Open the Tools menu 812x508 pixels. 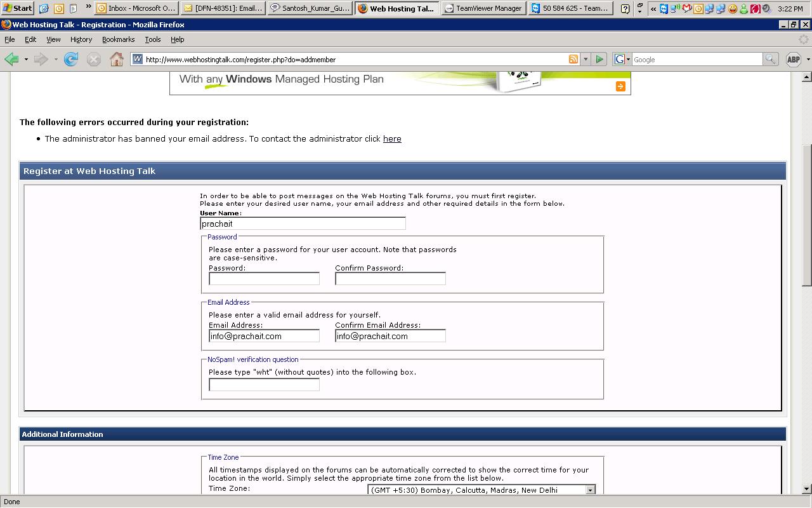pos(152,39)
